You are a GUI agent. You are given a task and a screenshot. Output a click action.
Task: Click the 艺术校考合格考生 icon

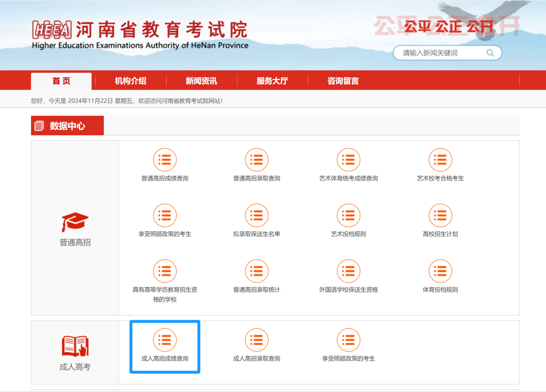pyautogui.click(x=440, y=160)
